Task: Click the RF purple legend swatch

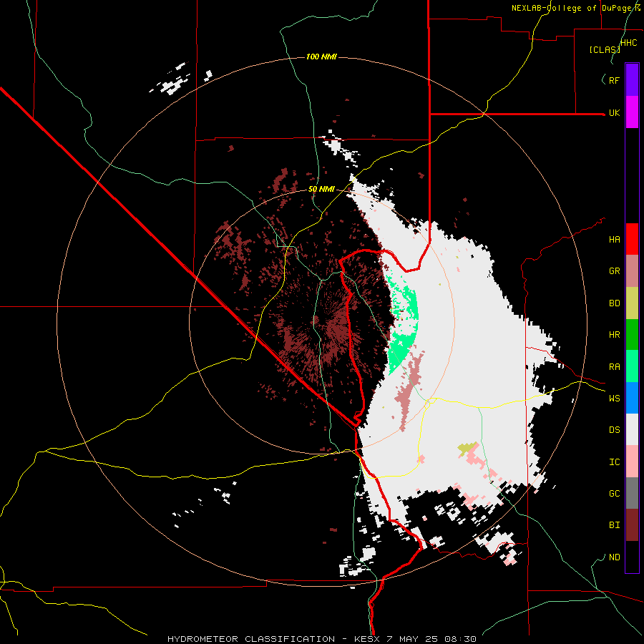Action: [x=632, y=80]
